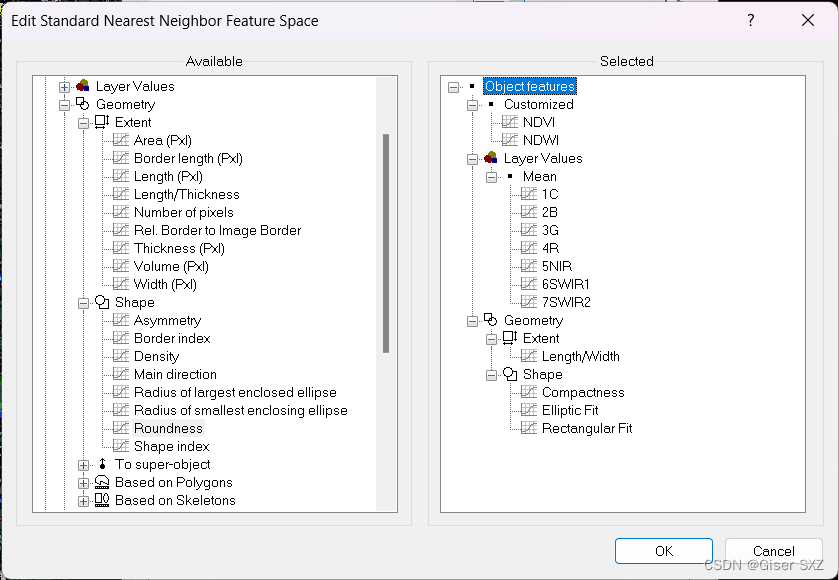Click the Shape icon in Available tree
This screenshot has width=839, height=580.
pos(102,302)
